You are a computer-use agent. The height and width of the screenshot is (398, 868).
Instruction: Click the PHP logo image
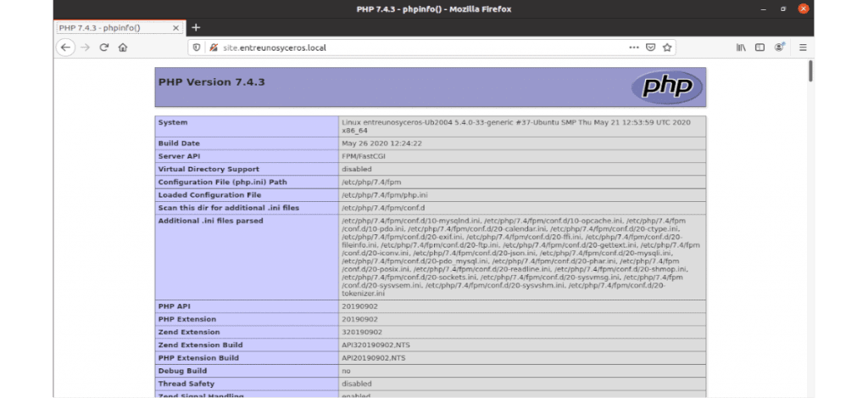pyautogui.click(x=666, y=87)
